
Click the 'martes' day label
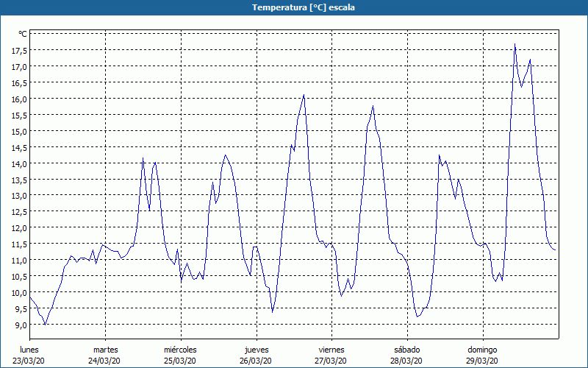106,350
